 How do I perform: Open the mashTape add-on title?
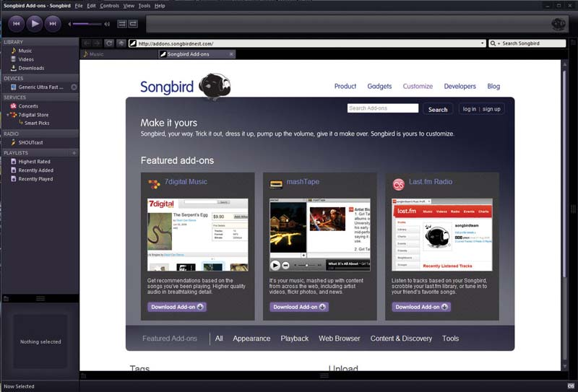click(x=303, y=182)
